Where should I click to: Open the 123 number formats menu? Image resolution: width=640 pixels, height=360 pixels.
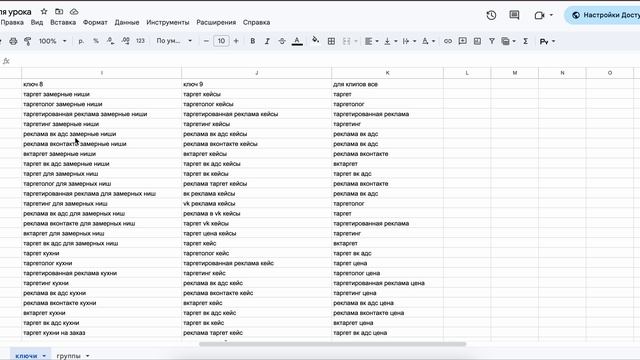point(140,41)
